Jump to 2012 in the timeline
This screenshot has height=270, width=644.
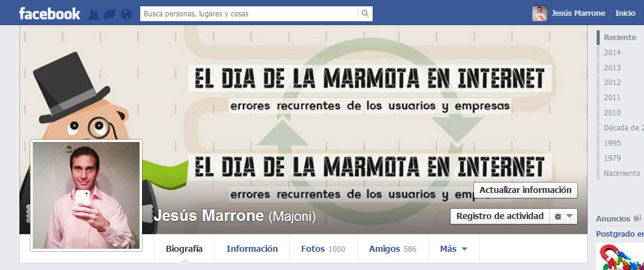[x=612, y=83]
